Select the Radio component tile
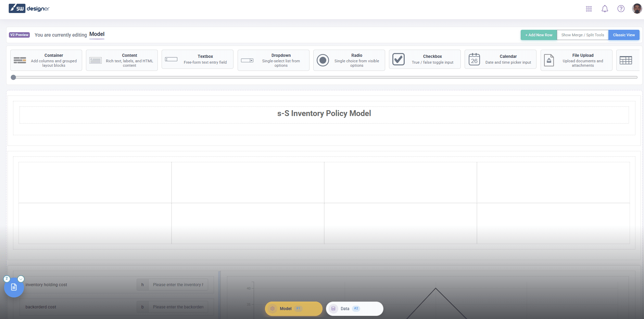This screenshot has height=319, width=644. tap(349, 60)
